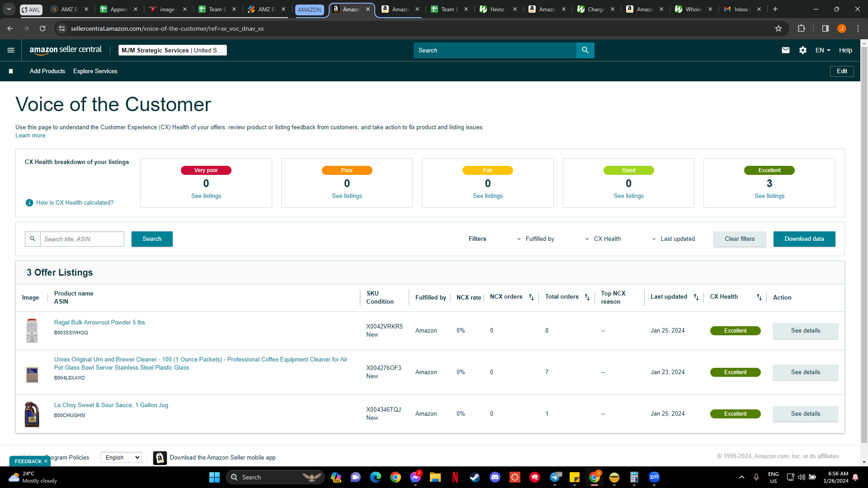Click the La Choy product thumbnail
The height and width of the screenshot is (488, 868).
point(32,414)
